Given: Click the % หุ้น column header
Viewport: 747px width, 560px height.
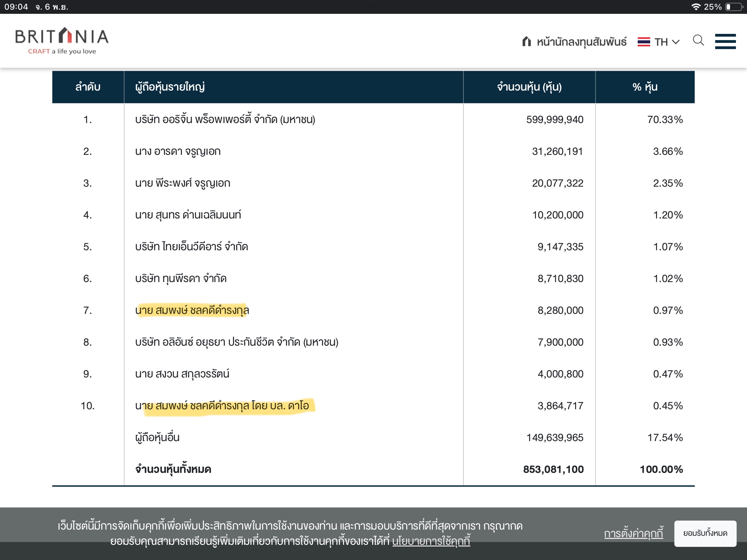Looking at the screenshot, I should (645, 87).
